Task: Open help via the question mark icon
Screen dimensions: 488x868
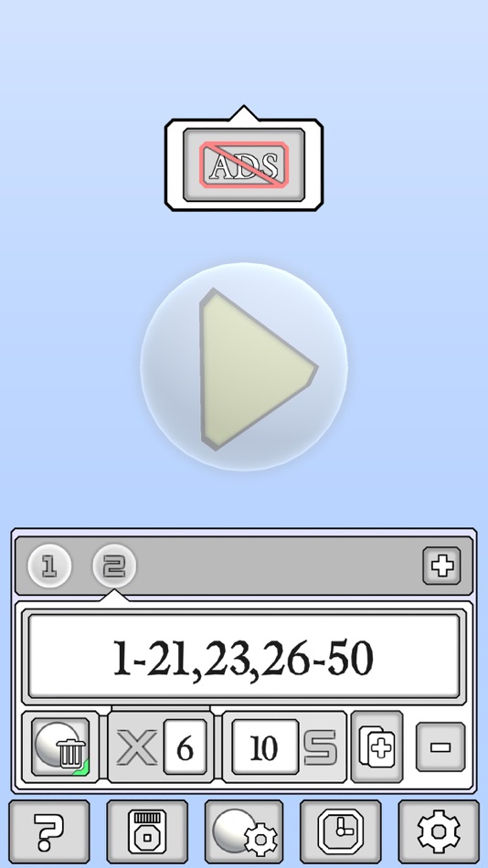Action: pyautogui.click(x=49, y=831)
